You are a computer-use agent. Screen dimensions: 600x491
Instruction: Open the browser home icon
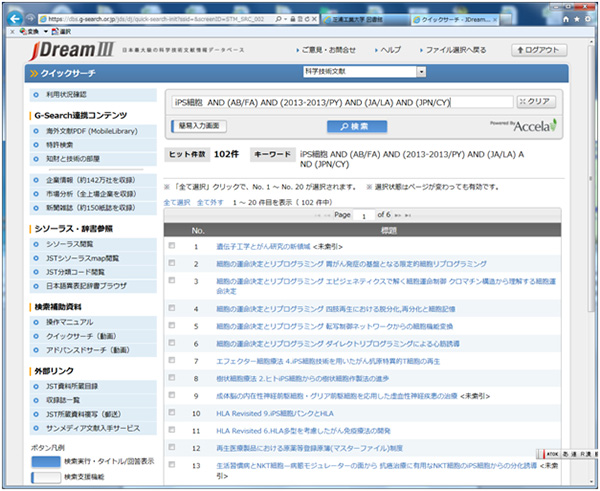point(566,19)
